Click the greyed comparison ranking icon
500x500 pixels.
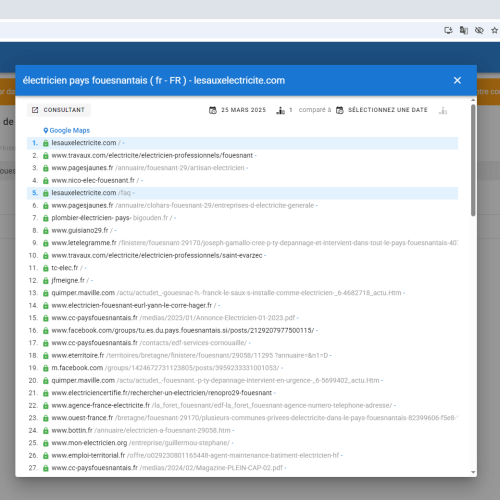[x=443, y=110]
